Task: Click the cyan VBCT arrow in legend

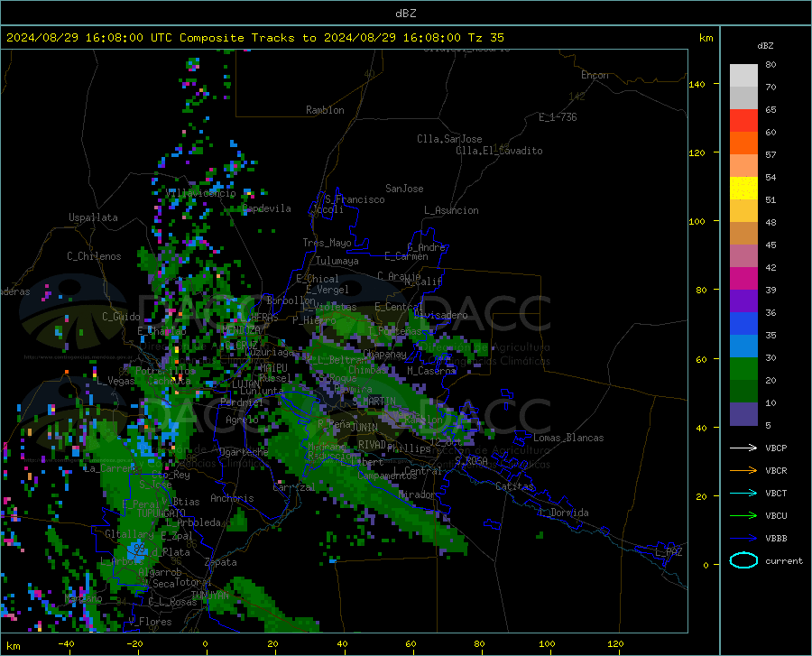Action: 743,493
